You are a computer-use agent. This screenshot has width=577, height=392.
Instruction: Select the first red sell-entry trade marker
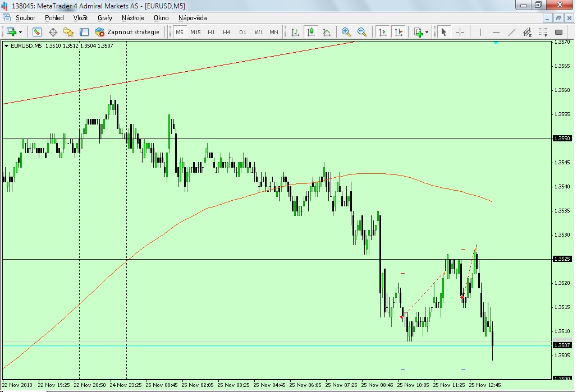(401, 317)
